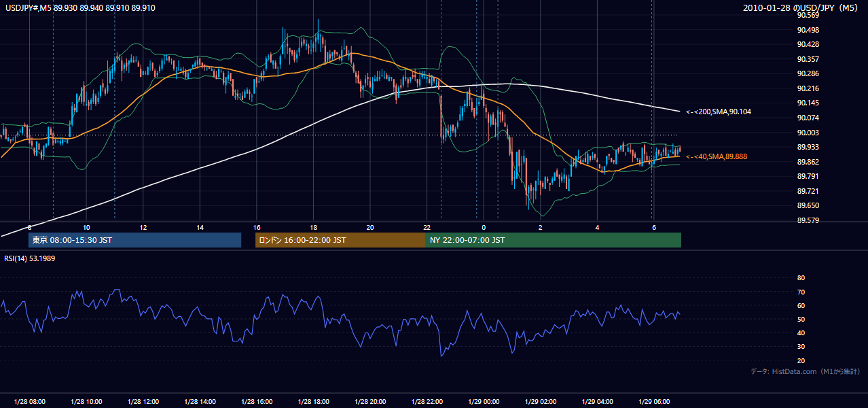868x408 pixels.
Task: Click the 90.498 price axis value
Action: pyautogui.click(x=808, y=30)
